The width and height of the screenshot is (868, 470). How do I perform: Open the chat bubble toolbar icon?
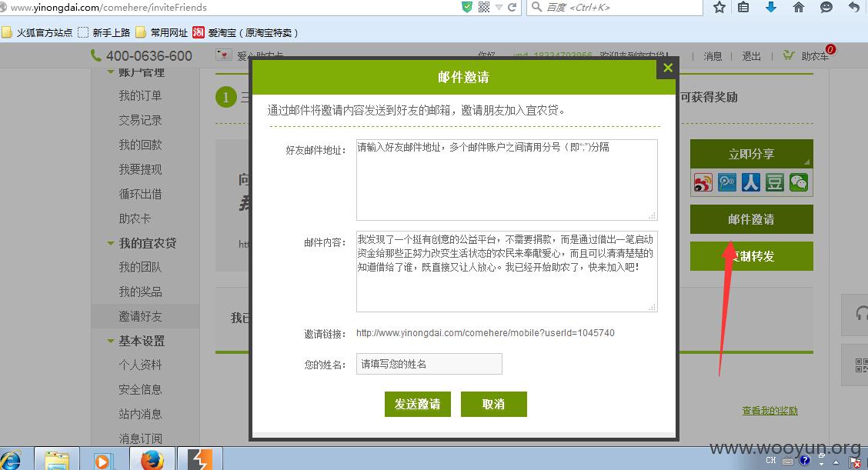pos(826,7)
